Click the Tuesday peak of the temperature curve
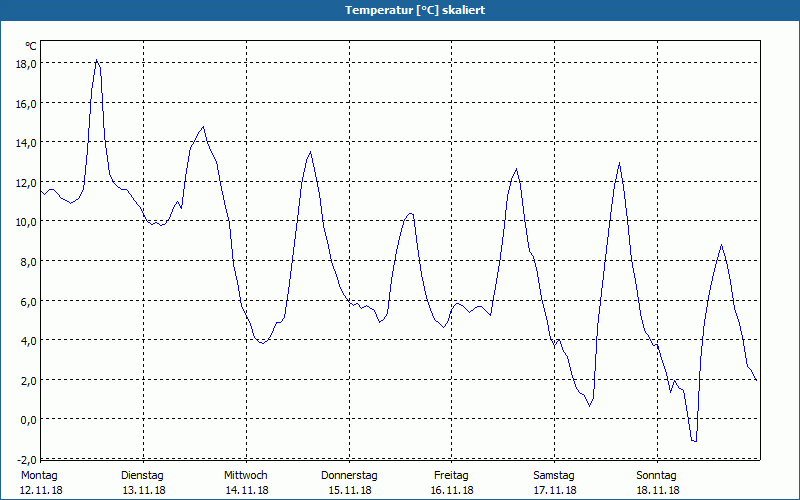 click(x=203, y=127)
